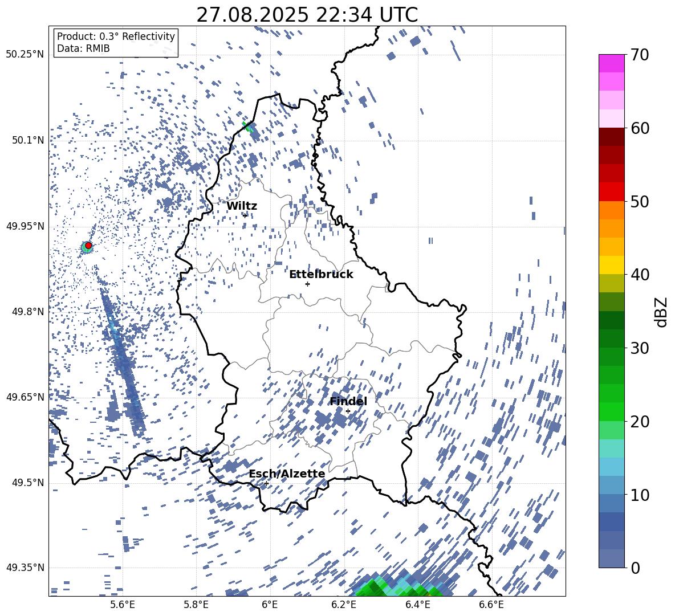Click the Esch/Alzette city label
Viewport: 675px width, 616px height.
click(287, 474)
